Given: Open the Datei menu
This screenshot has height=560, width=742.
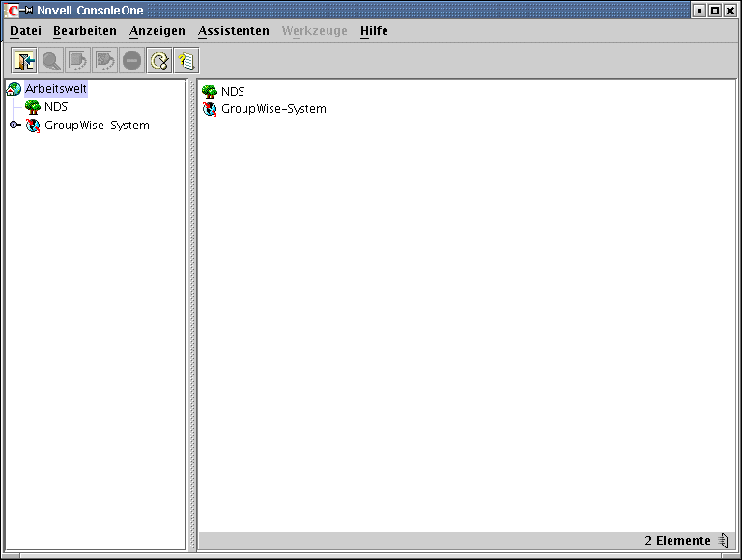Looking at the screenshot, I should tap(25, 31).
